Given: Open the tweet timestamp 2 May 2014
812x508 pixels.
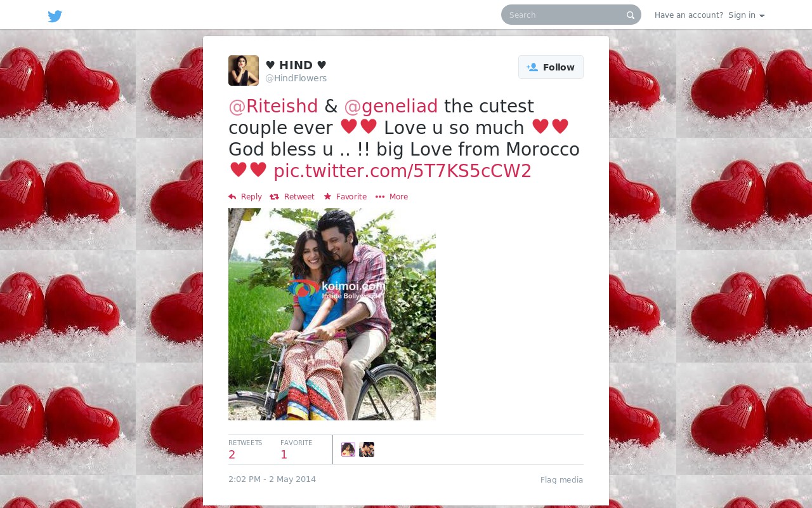Looking at the screenshot, I should point(272,479).
